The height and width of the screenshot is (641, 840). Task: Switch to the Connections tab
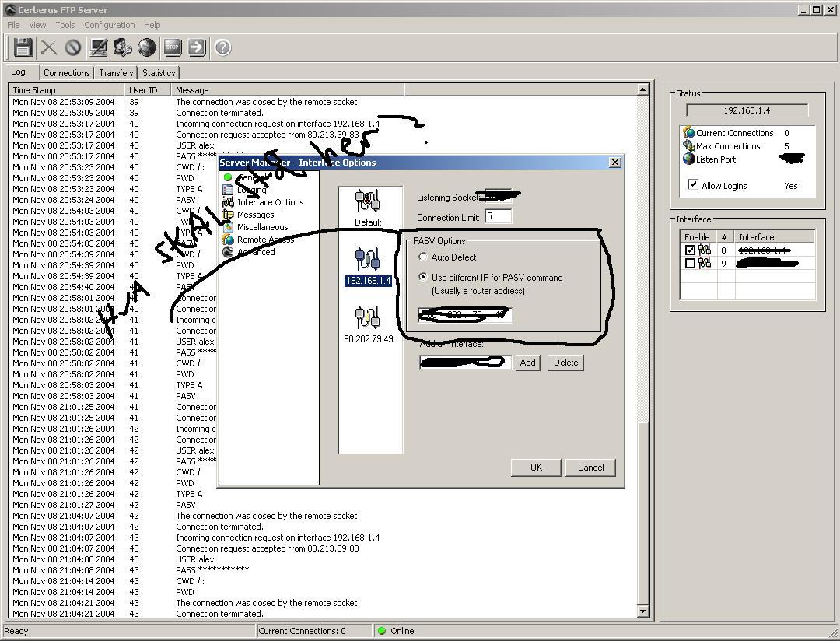66,73
